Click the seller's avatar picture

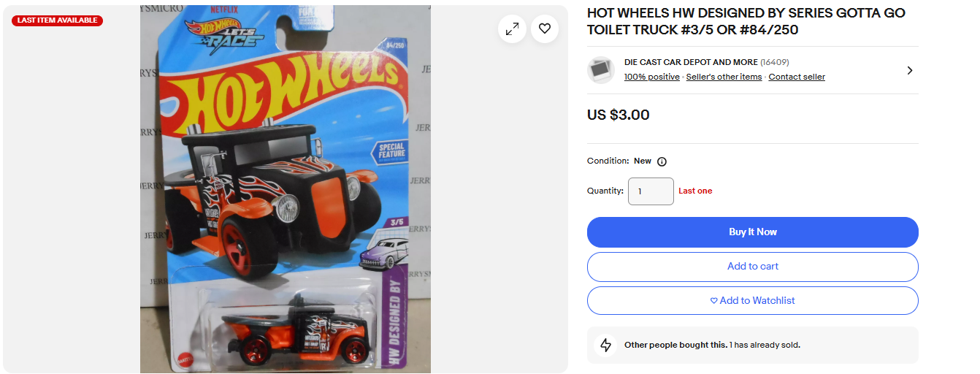click(x=601, y=70)
